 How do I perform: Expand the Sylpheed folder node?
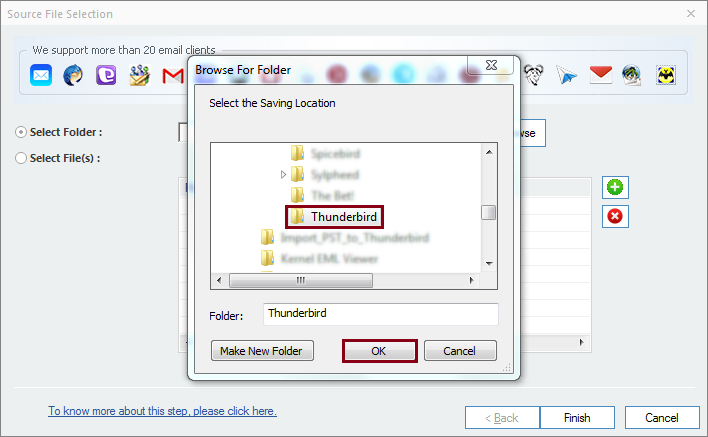[x=283, y=174]
